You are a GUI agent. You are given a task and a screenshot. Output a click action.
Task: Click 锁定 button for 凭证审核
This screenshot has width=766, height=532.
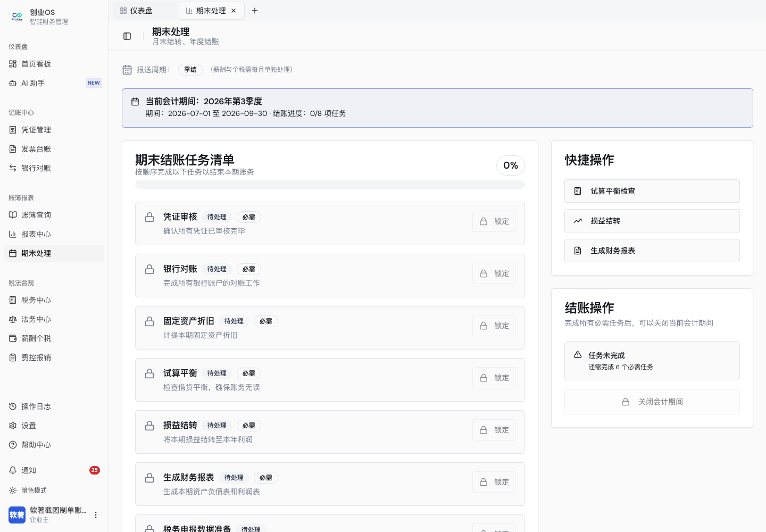pos(494,221)
